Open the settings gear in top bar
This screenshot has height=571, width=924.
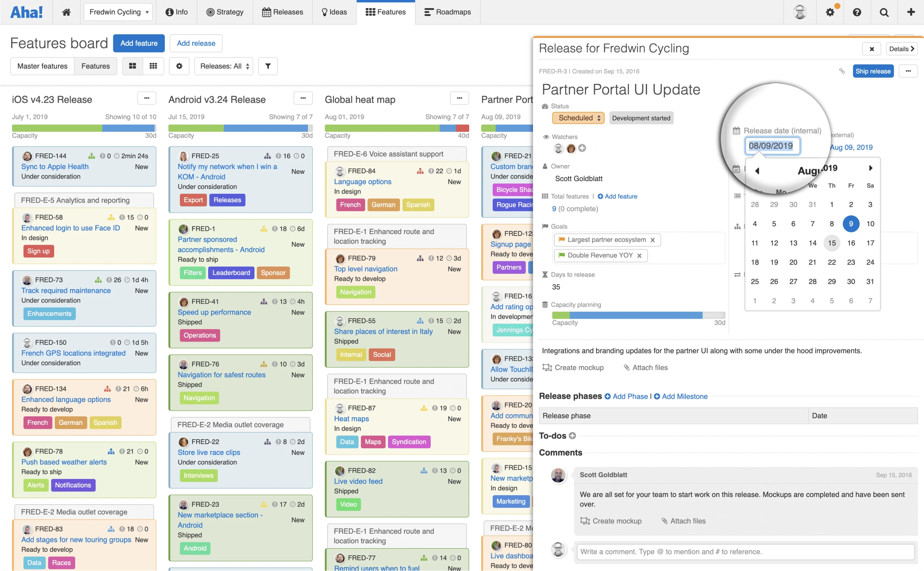pos(830,12)
